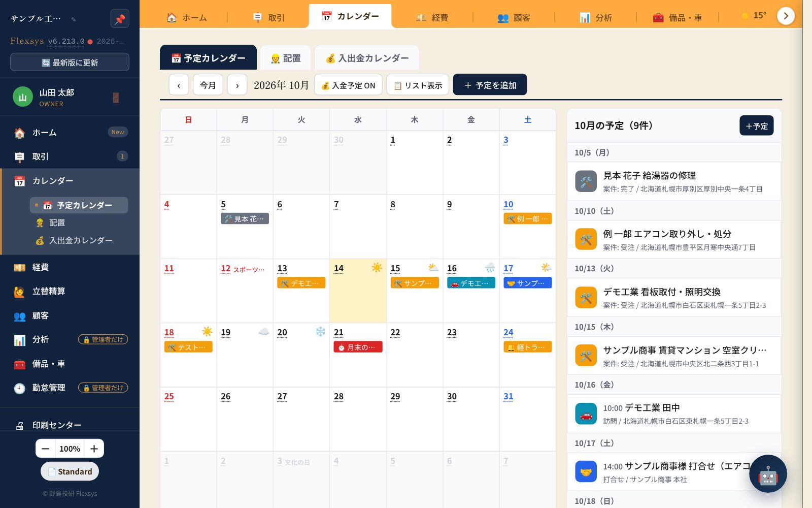Open 印刷センター in the sidebar

tap(70, 425)
